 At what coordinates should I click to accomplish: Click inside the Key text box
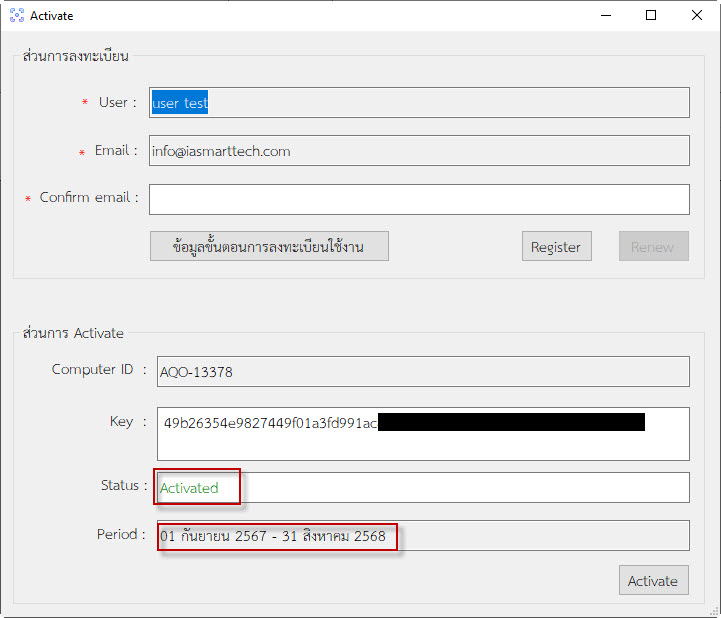point(423,434)
